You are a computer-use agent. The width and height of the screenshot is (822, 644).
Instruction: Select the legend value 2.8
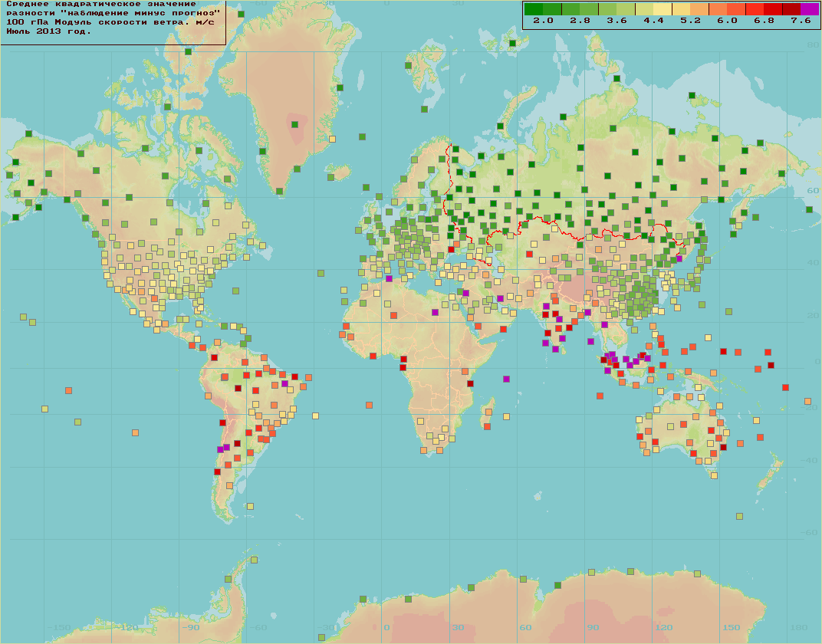(x=580, y=21)
